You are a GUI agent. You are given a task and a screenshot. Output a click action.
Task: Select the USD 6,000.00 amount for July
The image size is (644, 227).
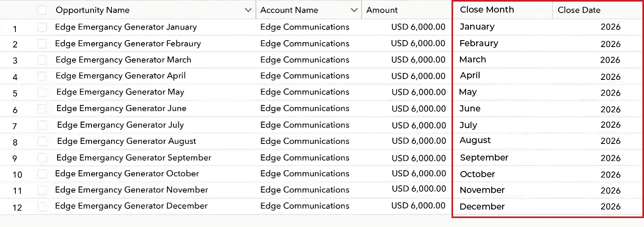tap(419, 125)
